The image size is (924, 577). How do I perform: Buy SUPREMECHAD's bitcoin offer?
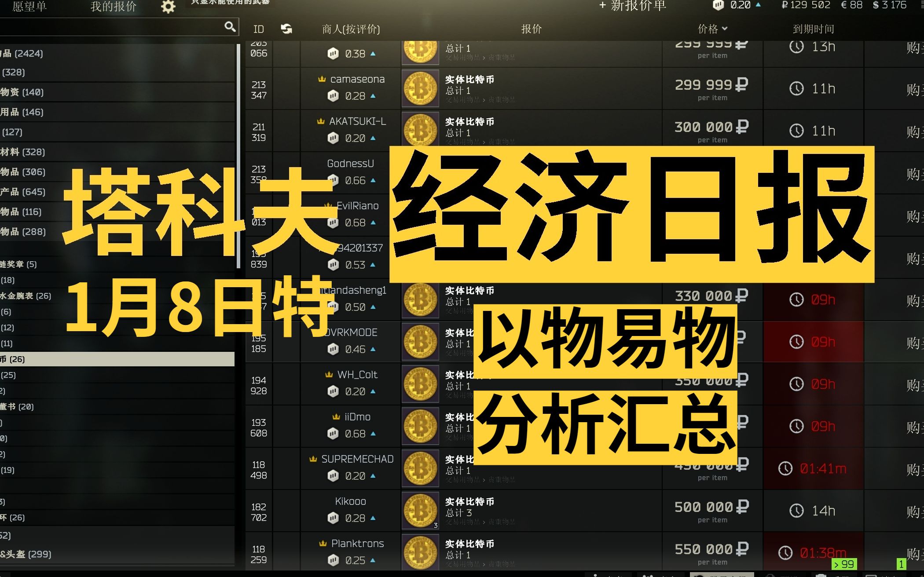914,469
